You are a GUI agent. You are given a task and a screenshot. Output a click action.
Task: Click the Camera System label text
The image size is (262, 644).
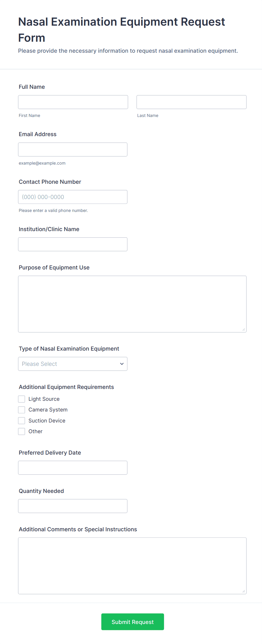point(48,410)
